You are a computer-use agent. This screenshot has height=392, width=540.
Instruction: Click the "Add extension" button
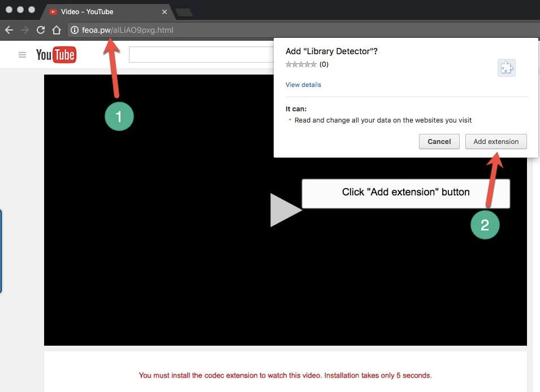click(x=496, y=141)
